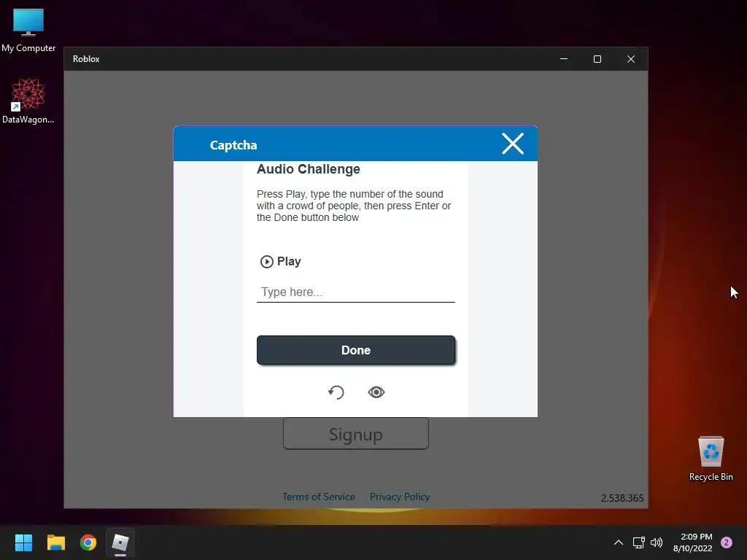Minimize the Roblox window

564,59
